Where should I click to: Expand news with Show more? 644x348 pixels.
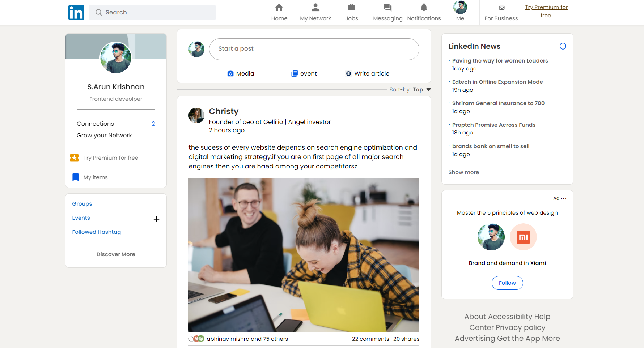click(x=463, y=172)
